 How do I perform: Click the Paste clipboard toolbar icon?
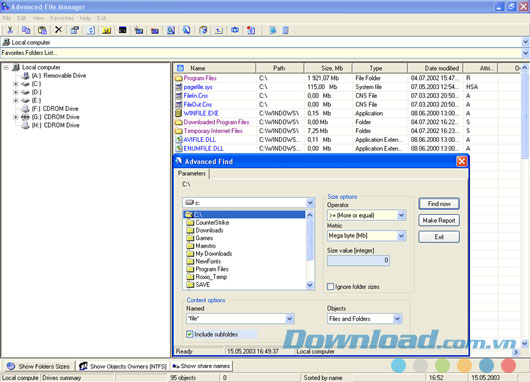(x=42, y=30)
